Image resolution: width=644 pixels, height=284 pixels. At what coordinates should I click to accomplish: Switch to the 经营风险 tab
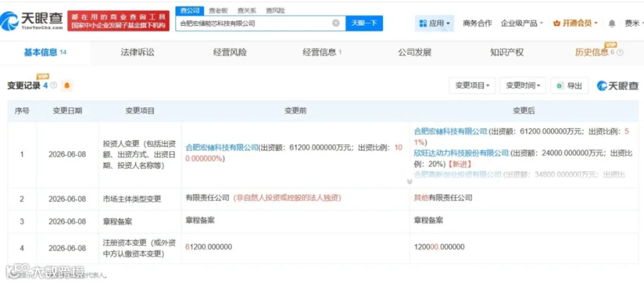tap(230, 52)
